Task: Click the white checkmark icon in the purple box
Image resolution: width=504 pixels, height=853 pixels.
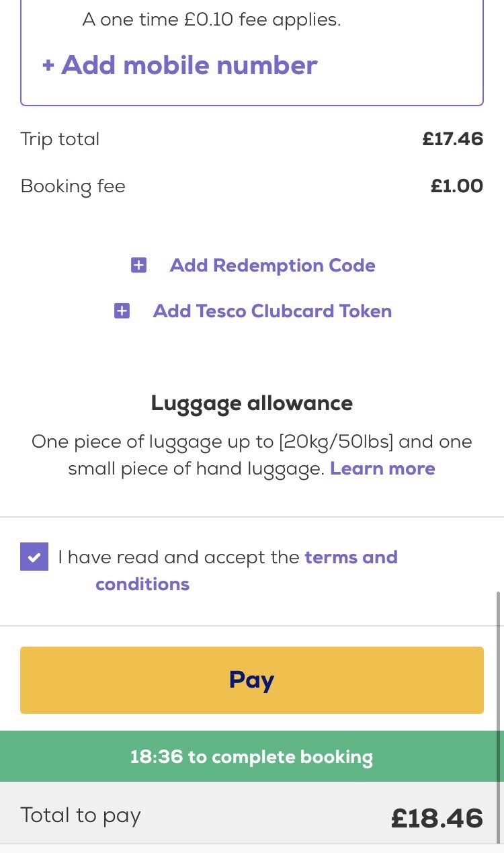Action: click(34, 557)
